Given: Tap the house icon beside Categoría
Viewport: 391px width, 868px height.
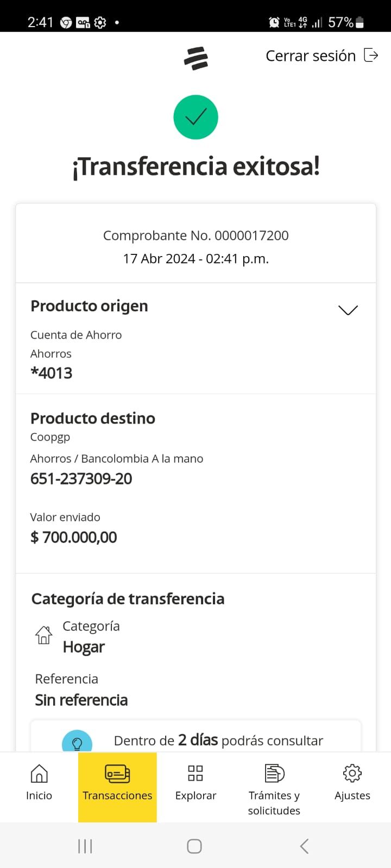Looking at the screenshot, I should [44, 635].
